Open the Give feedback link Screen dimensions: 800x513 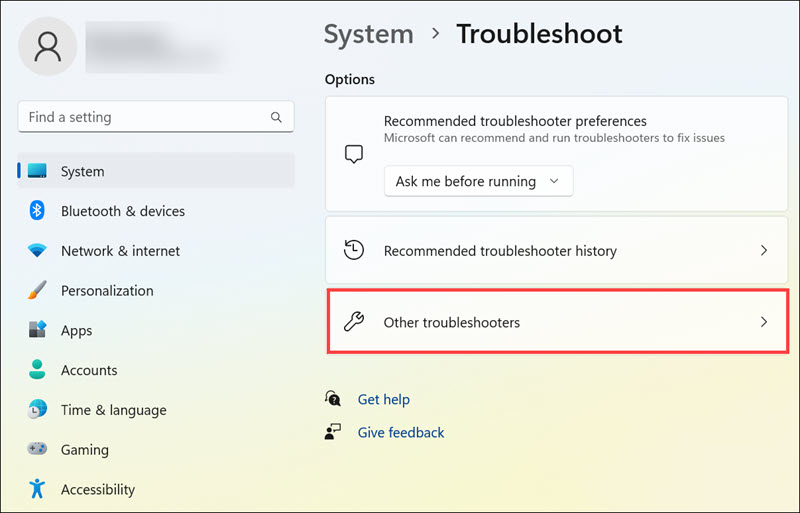click(x=401, y=432)
